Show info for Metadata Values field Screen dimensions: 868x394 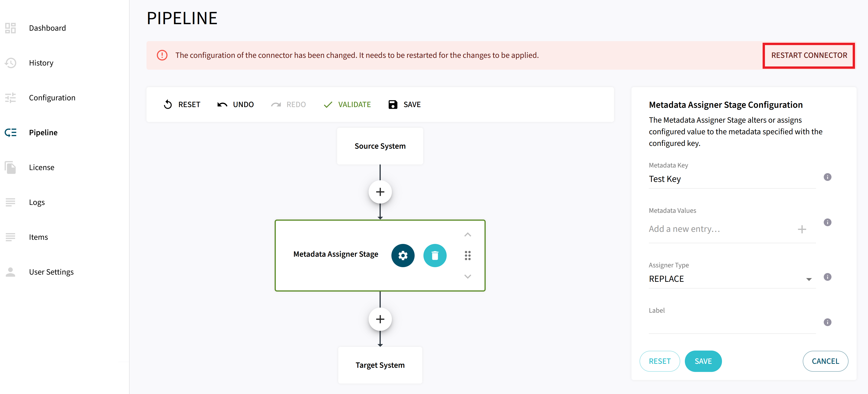click(x=827, y=222)
